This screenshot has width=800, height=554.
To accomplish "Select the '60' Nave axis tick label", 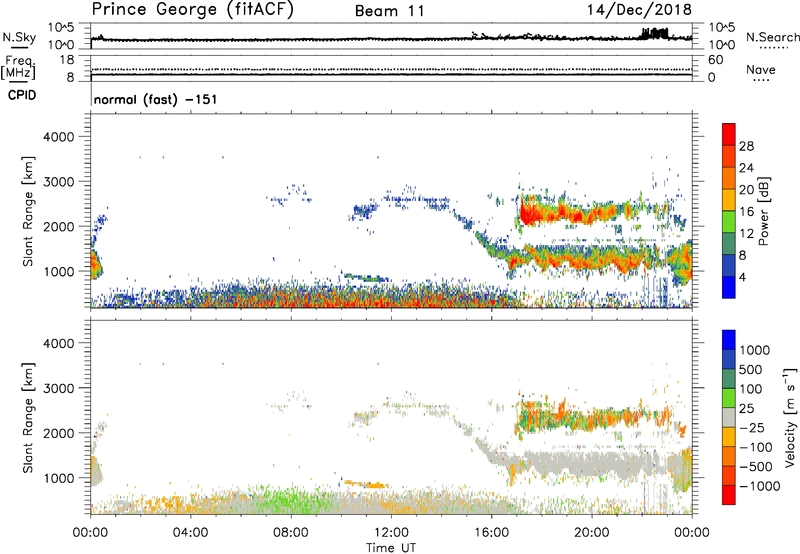I will pyautogui.click(x=715, y=60).
